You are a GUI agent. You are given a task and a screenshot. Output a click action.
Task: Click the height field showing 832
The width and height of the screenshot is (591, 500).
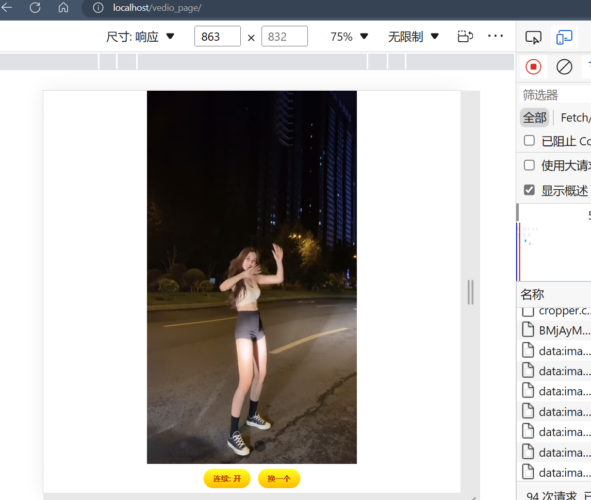(284, 36)
